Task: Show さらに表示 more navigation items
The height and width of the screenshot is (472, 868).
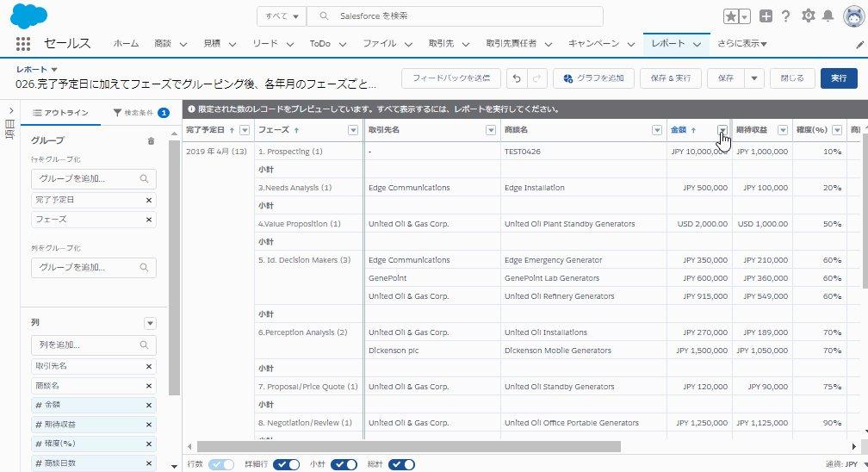Action: [741, 44]
